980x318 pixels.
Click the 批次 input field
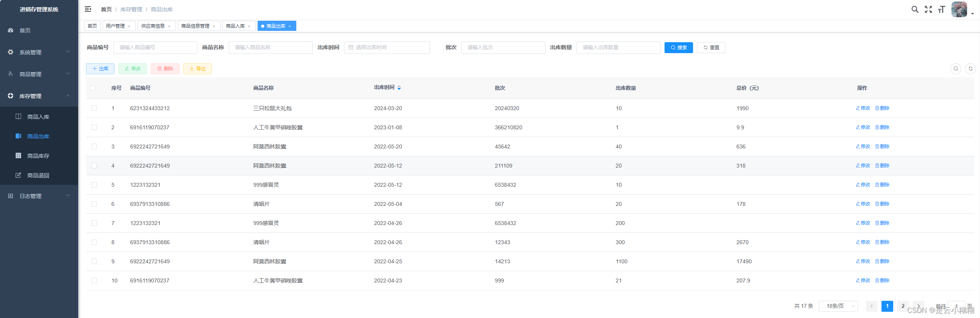(x=503, y=47)
